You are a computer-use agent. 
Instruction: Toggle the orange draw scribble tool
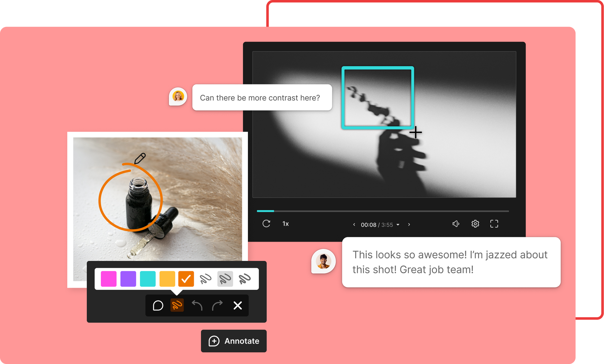pos(177,305)
